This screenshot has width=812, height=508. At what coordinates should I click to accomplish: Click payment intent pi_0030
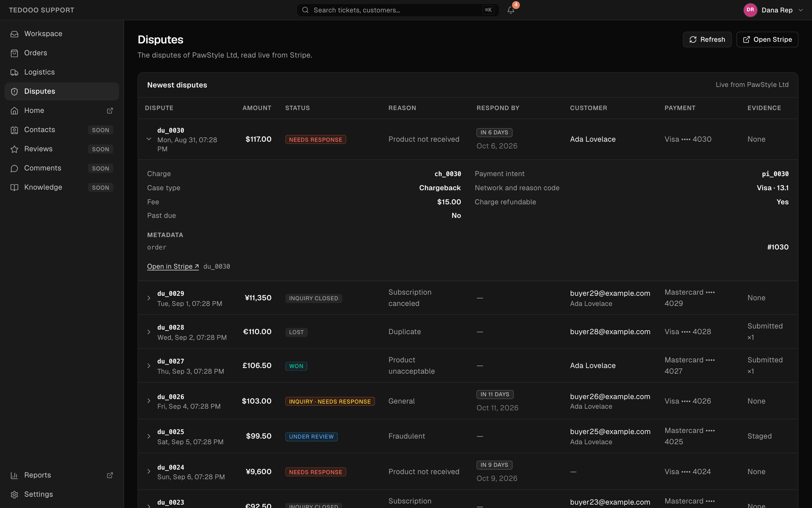(775, 174)
